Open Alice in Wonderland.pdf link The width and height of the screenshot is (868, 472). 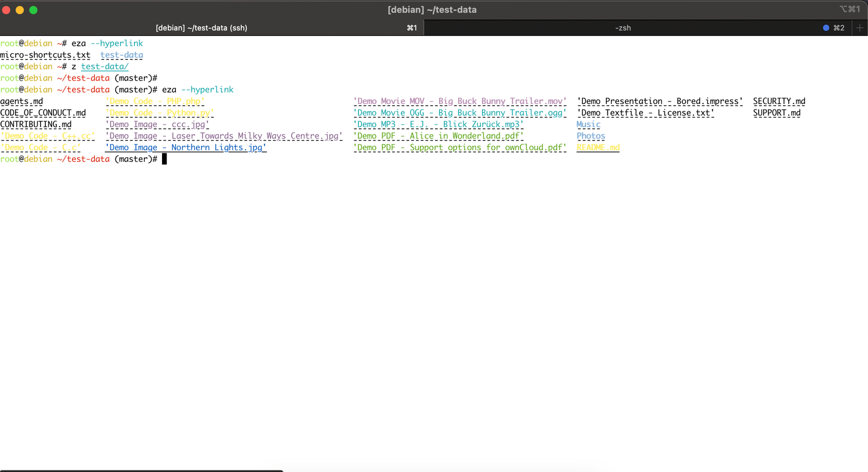[439, 136]
